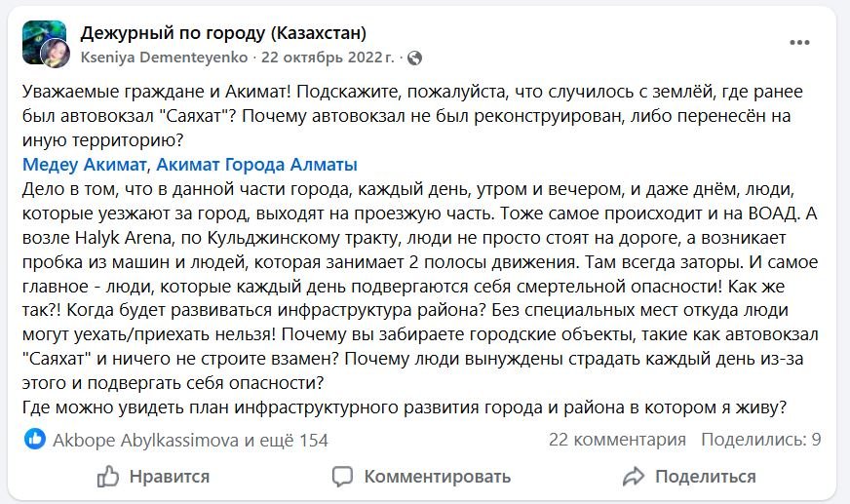Open the Акимат Города Алматы tagged page

(x=256, y=164)
